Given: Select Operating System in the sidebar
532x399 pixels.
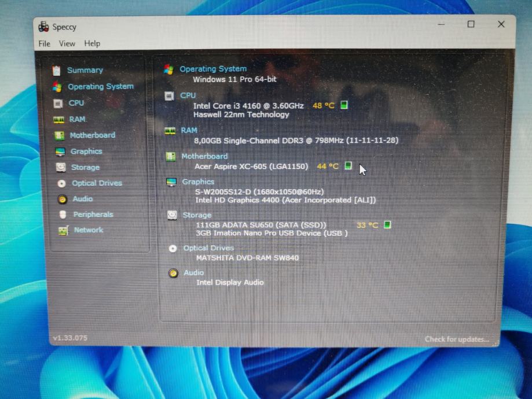Looking at the screenshot, I should tap(100, 86).
